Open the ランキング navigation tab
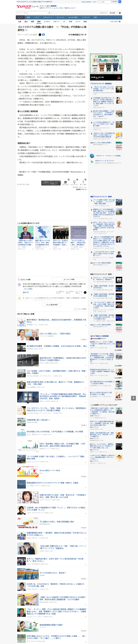Viewport: 138px width, 644px height. (86, 17)
